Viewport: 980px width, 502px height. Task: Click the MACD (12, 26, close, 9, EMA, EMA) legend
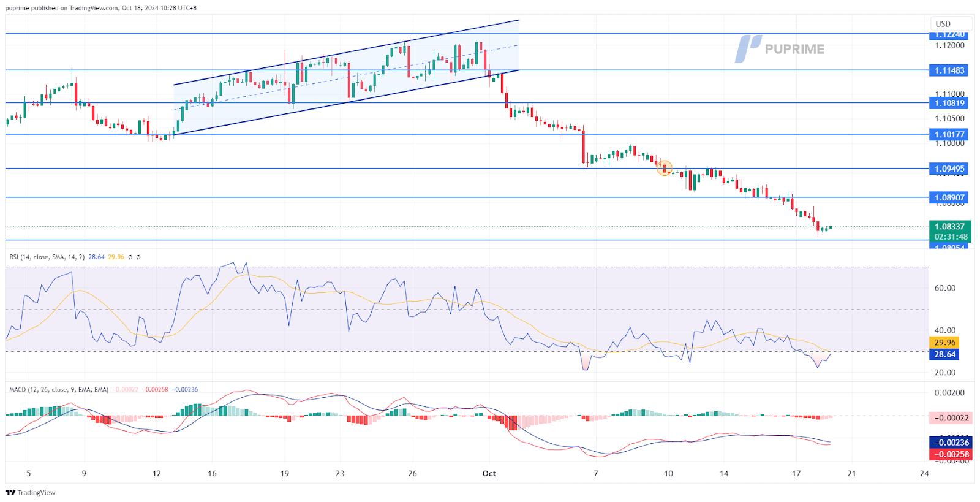(59, 389)
